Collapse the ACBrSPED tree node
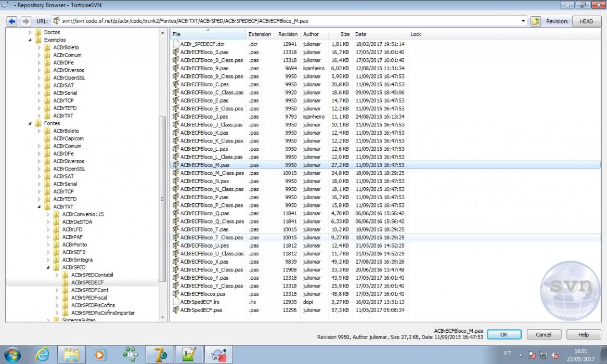This screenshot has height=364, width=607. [x=48, y=267]
